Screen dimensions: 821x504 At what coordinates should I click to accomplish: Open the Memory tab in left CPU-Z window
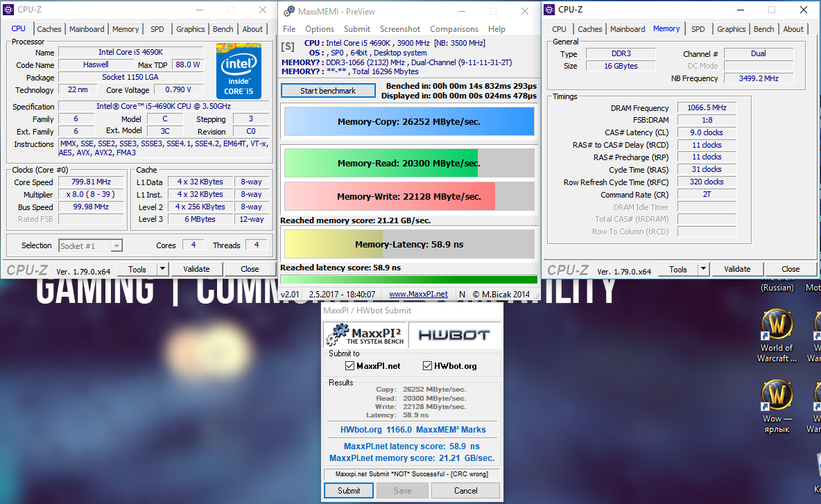pos(126,29)
